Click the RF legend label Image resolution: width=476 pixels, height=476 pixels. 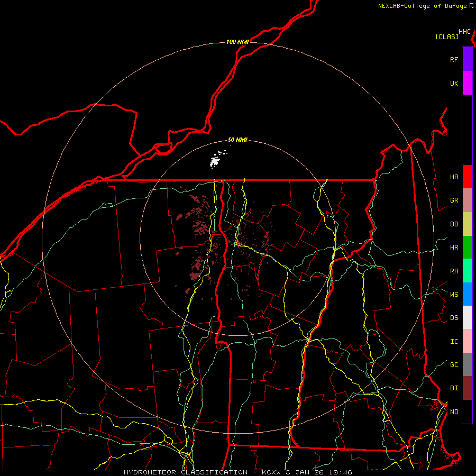pos(454,59)
